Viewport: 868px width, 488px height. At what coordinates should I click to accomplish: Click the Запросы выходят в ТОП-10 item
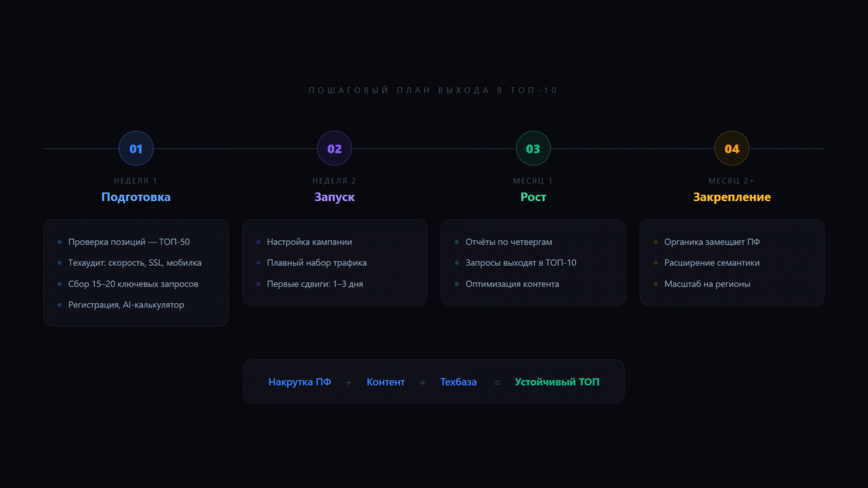521,263
